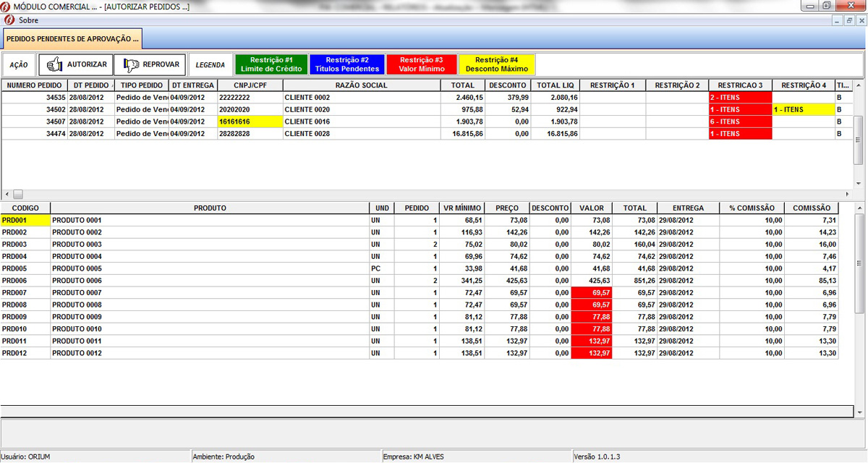Click the orders grid horizontal scrollbar thumb
The image size is (868, 463).
tap(18, 195)
